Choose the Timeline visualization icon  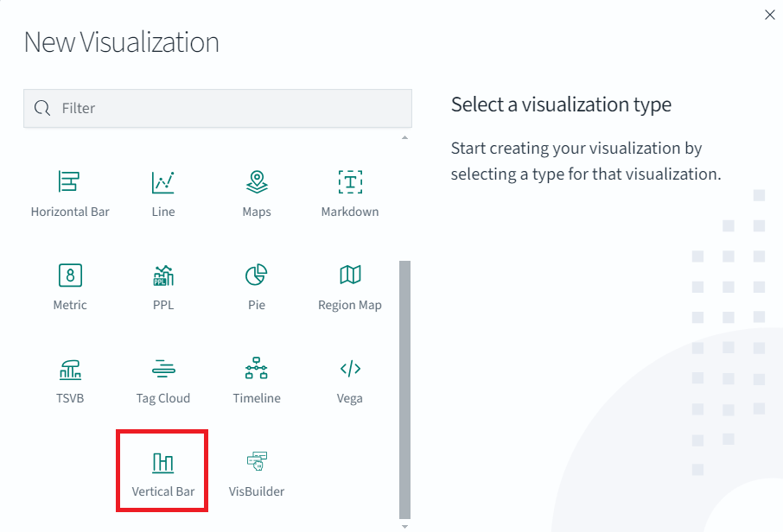click(256, 368)
